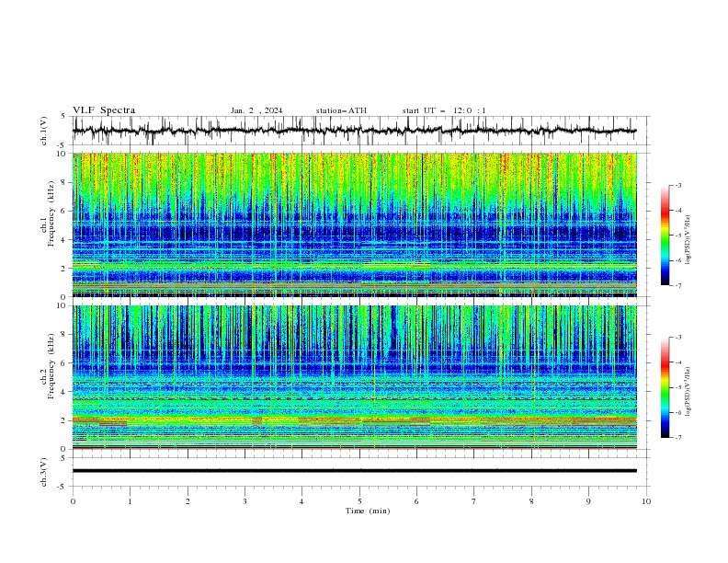The height and width of the screenshot is (563, 728).
Task: Click time axis tick label '10'
Action: coord(646,501)
